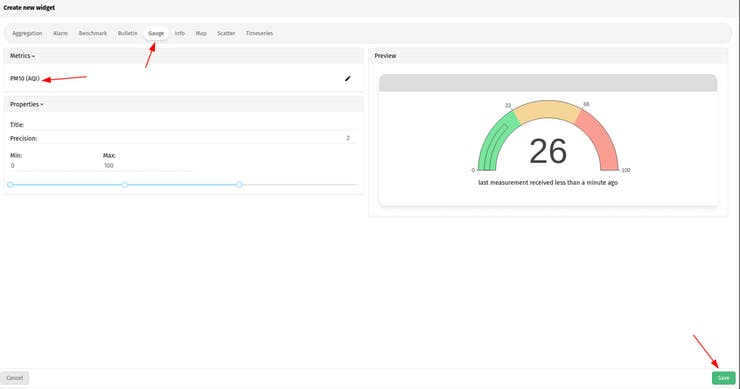Click the PM10 (AQI) metric label
The width and height of the screenshot is (740, 389).
25,78
